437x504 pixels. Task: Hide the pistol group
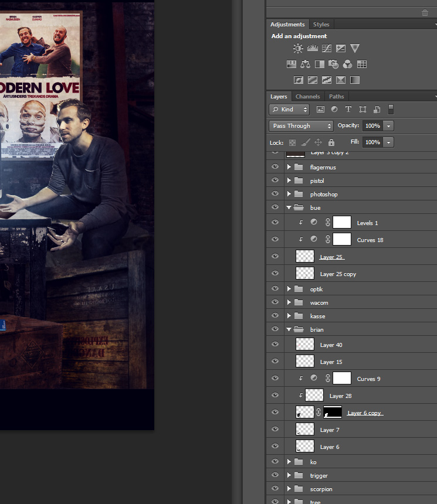(275, 180)
